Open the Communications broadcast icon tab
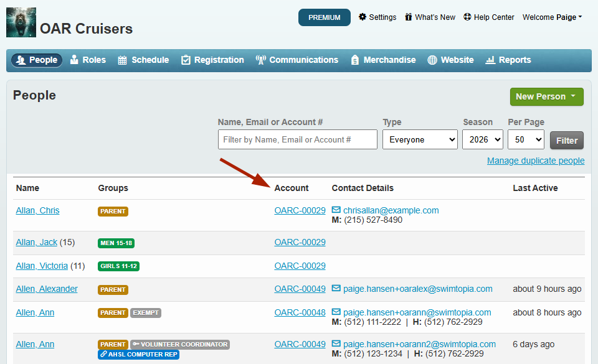Viewport: 598px width, 364px height. [x=261, y=60]
